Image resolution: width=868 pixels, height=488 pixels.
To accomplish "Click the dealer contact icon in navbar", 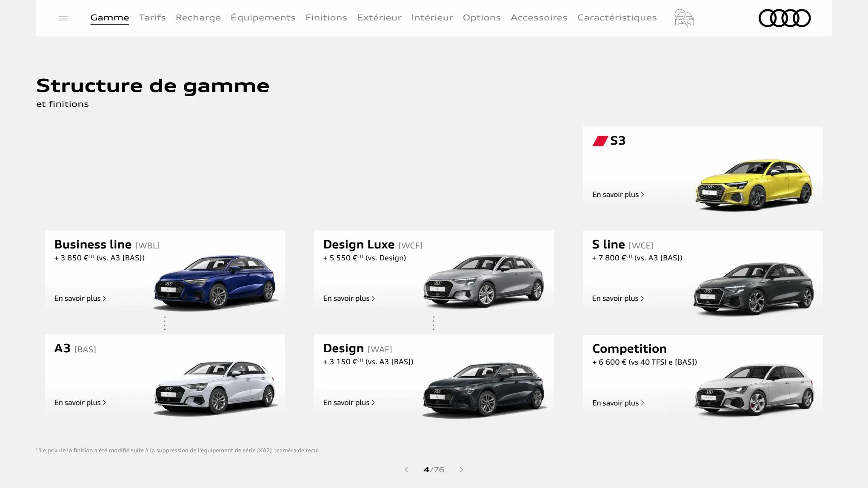I will (684, 18).
